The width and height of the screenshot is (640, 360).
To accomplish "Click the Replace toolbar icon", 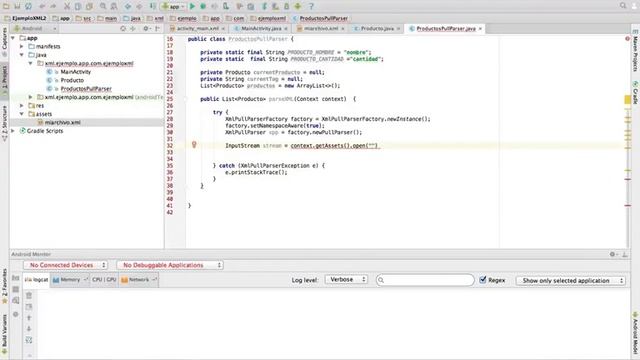I will [x=114, y=6].
